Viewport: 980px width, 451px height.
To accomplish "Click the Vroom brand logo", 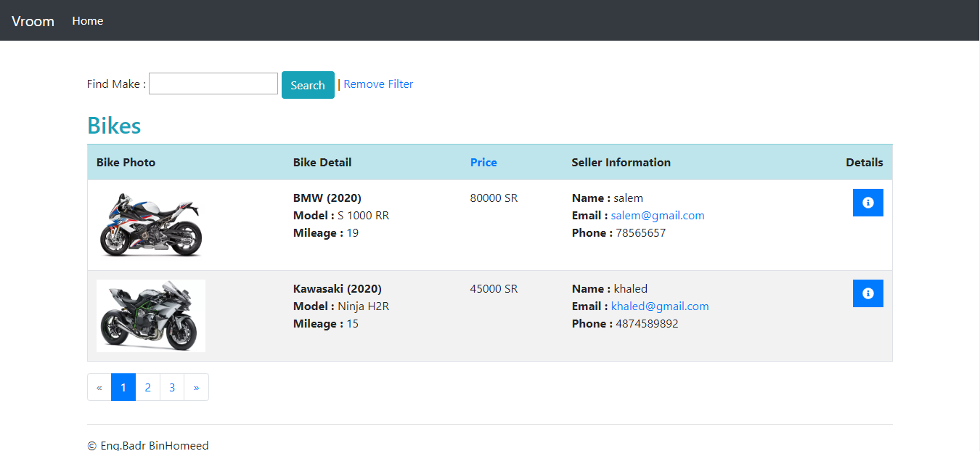I will (x=33, y=20).
